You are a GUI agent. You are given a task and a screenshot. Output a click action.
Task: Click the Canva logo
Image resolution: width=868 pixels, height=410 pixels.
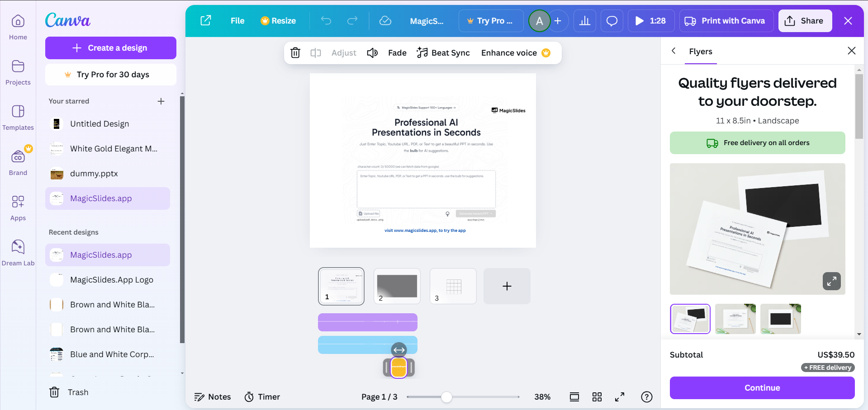point(68,20)
